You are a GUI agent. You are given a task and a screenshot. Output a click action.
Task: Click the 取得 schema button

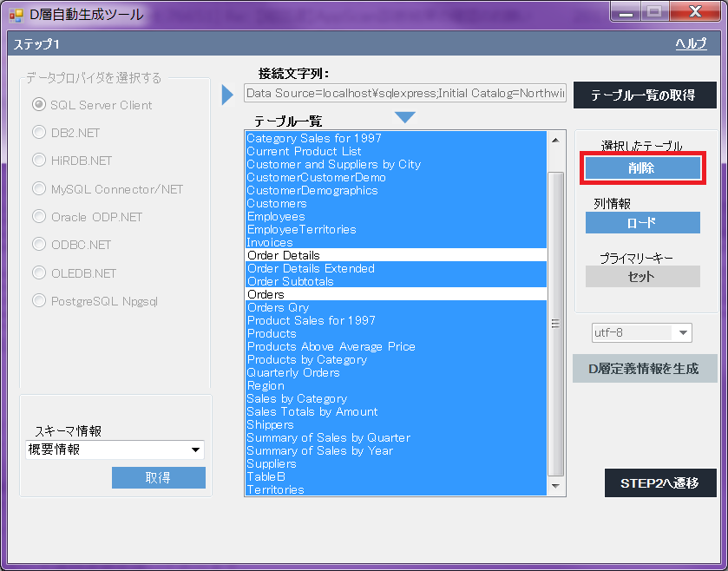pos(158,478)
